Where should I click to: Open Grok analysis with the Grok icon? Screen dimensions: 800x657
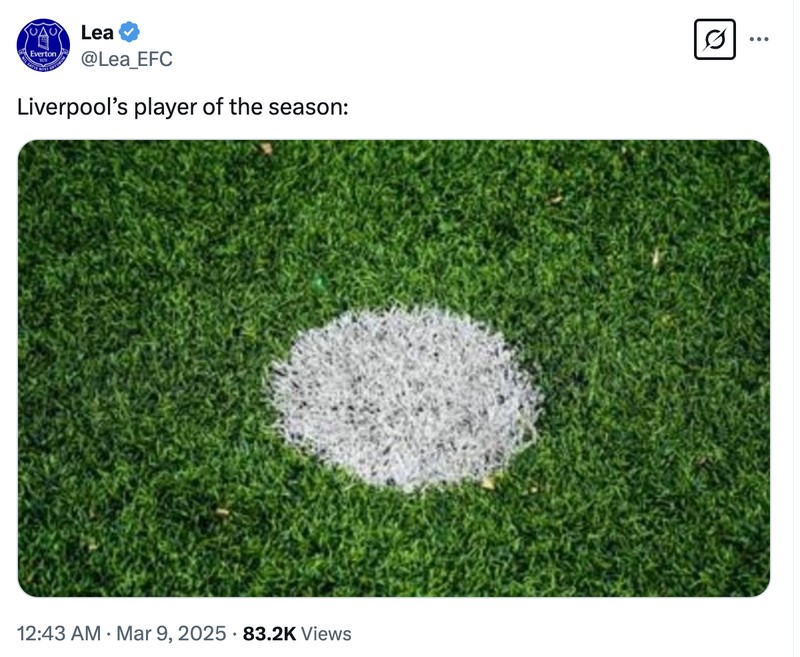pyautogui.click(x=716, y=37)
